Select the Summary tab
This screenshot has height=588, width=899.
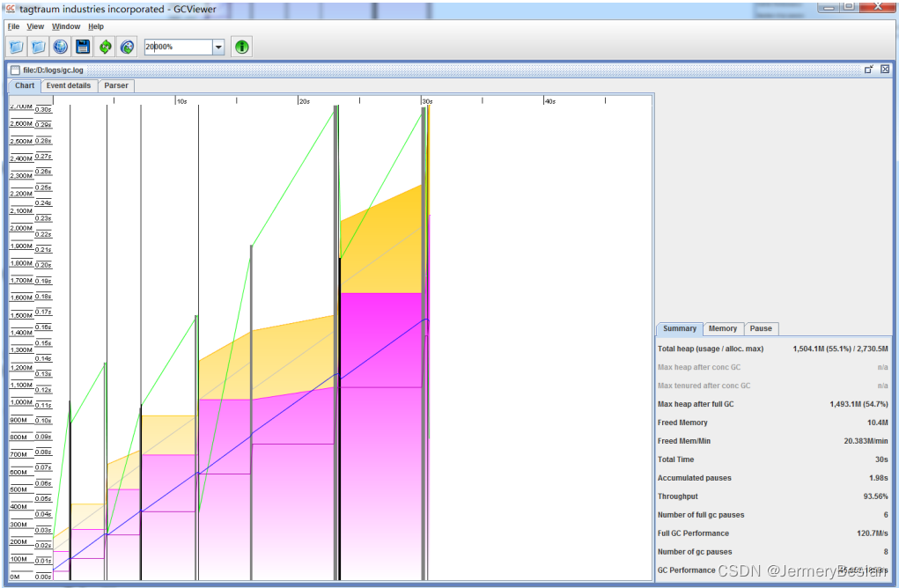pyautogui.click(x=680, y=328)
